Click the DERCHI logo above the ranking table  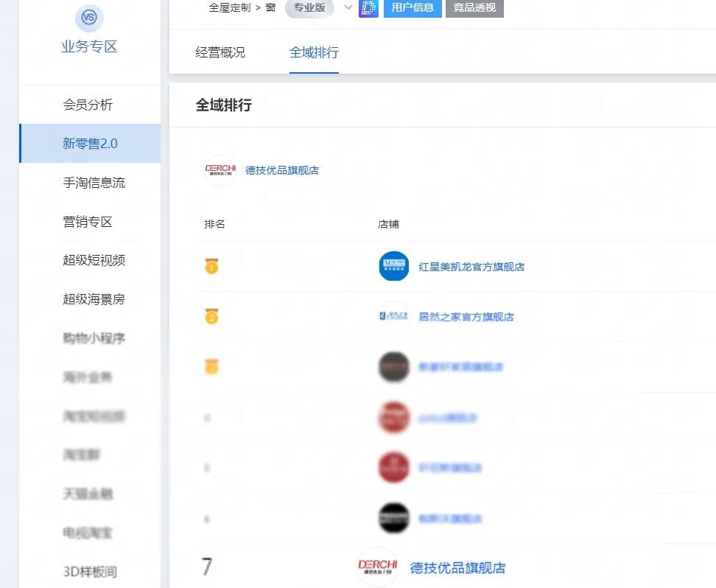pyautogui.click(x=220, y=170)
